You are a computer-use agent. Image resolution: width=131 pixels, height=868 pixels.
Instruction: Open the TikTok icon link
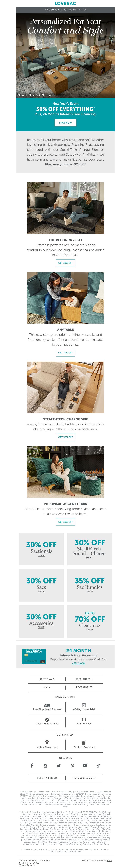pyautogui.click(x=98, y=766)
